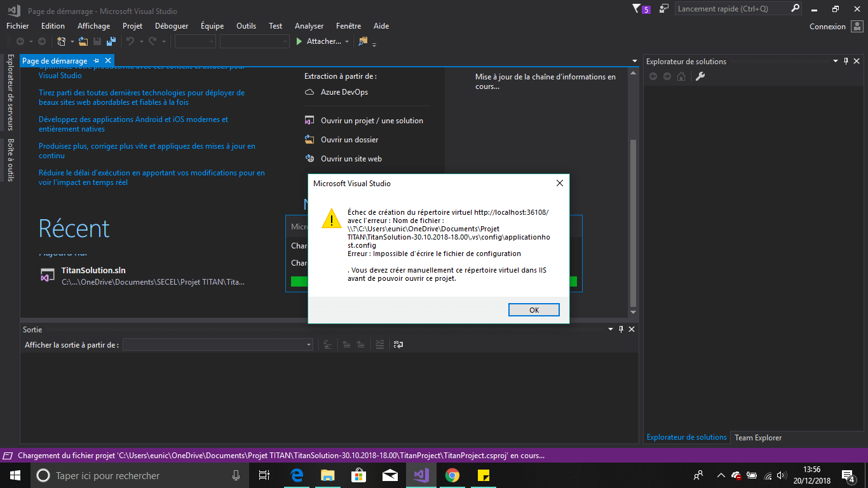
Task: Expand the 'Afficher la sortie à partir de' dropdown
Action: coord(309,344)
